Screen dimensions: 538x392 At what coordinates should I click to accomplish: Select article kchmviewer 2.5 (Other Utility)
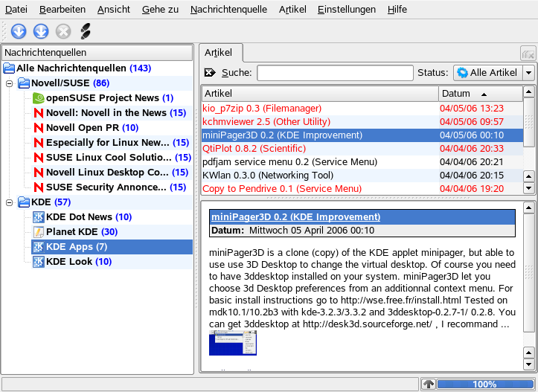[x=362, y=122]
